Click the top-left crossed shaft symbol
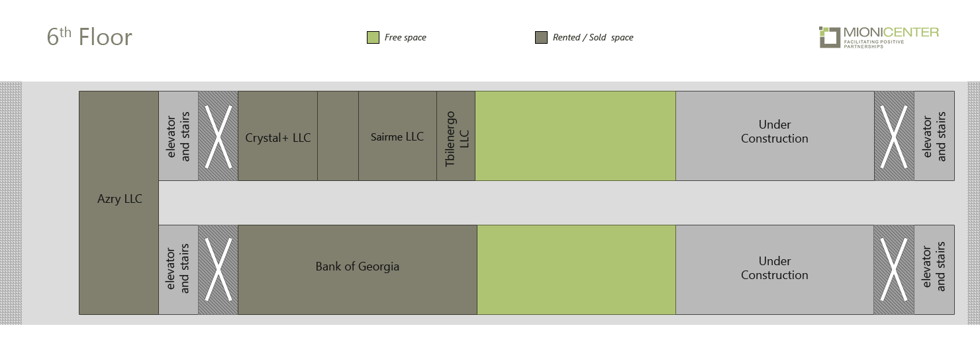Image resolution: width=980 pixels, height=354 pixels. click(x=219, y=136)
